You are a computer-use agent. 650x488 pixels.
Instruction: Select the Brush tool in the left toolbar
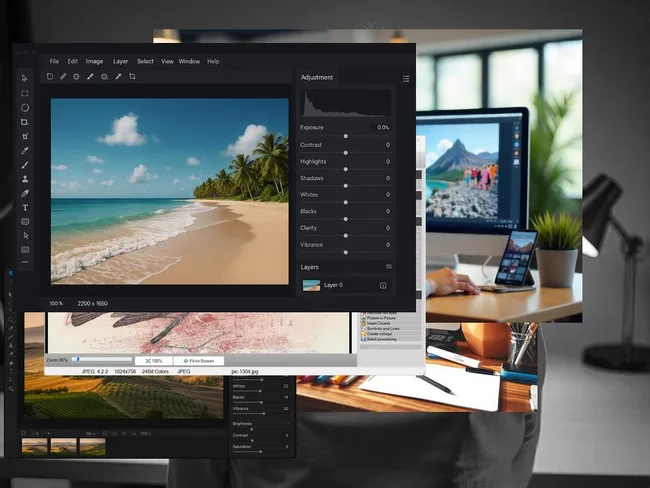(x=25, y=165)
